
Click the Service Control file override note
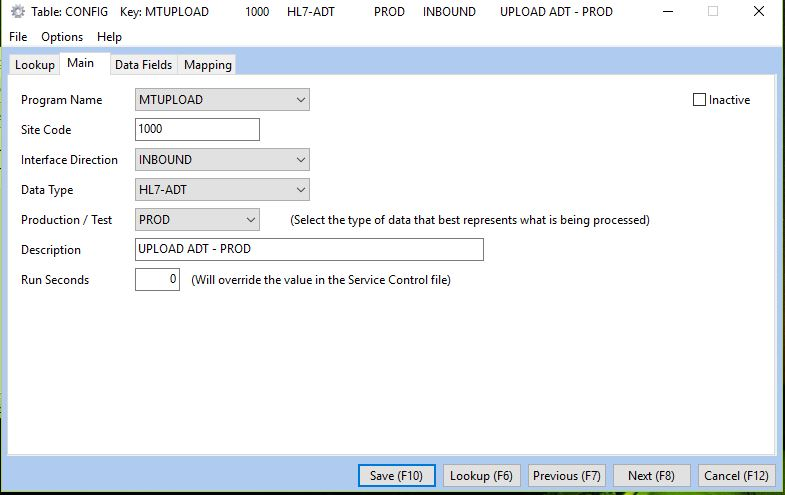321,280
